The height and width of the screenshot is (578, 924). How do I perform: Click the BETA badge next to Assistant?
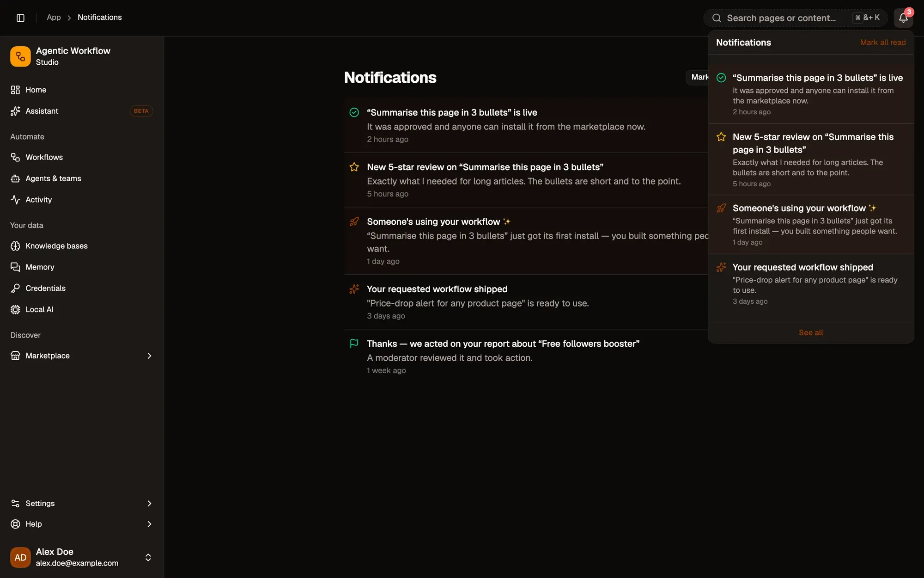141,111
